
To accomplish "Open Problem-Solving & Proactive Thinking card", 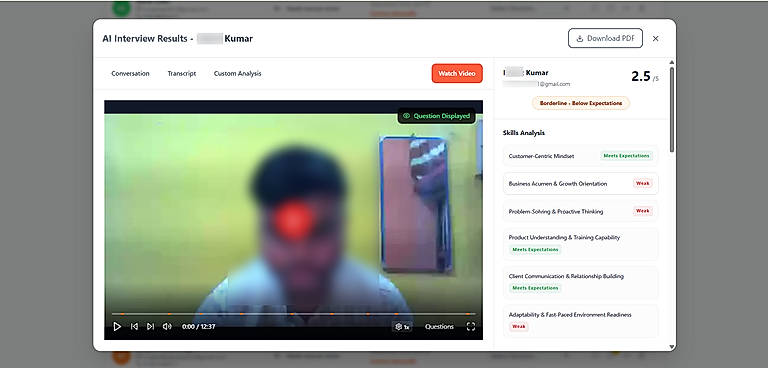I will pyautogui.click(x=580, y=211).
